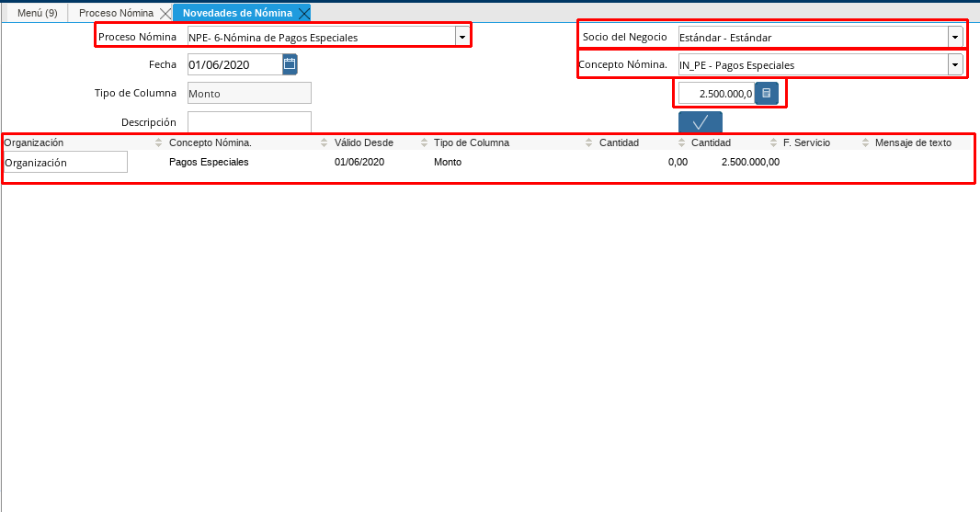Click the Organización column header

(34, 142)
